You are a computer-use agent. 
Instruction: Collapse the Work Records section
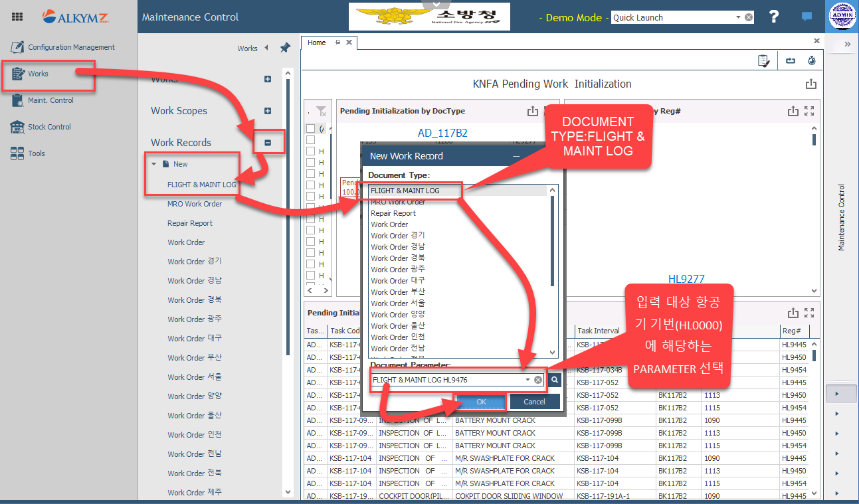268,143
